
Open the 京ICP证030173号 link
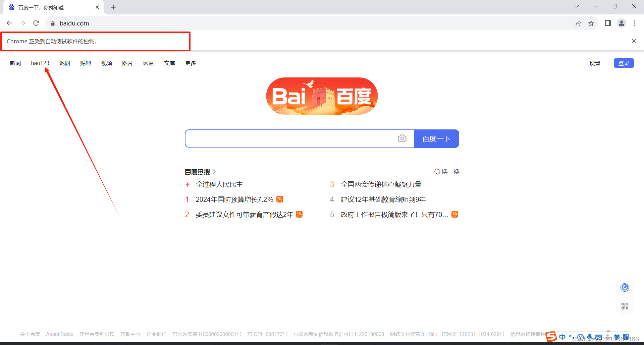point(267,334)
